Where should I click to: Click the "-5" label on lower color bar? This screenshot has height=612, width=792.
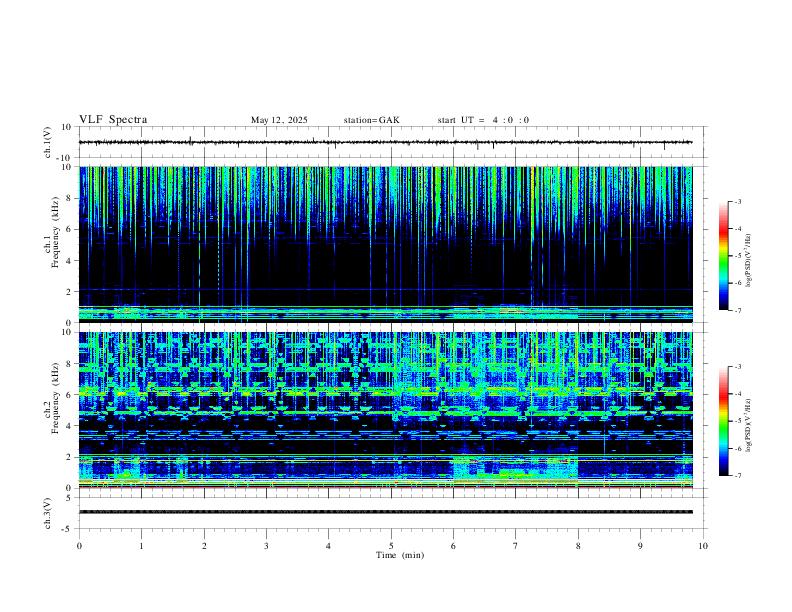(x=737, y=421)
